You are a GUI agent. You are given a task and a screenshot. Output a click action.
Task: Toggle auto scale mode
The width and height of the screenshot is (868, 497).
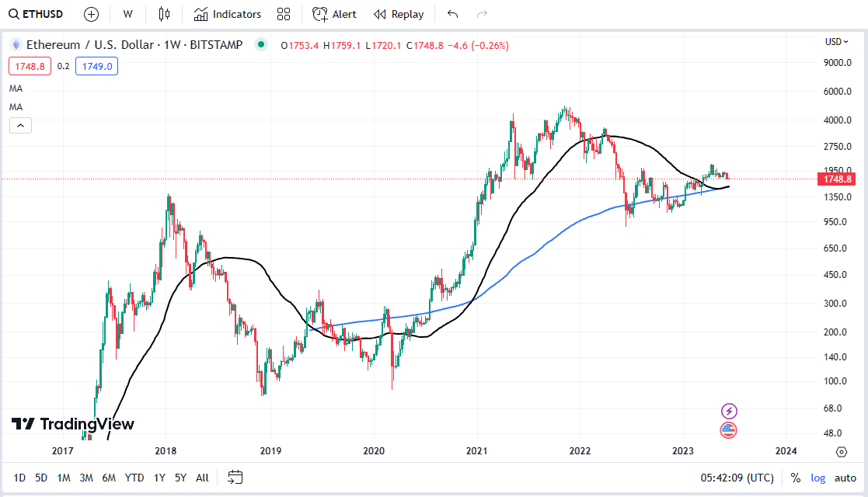click(x=845, y=478)
